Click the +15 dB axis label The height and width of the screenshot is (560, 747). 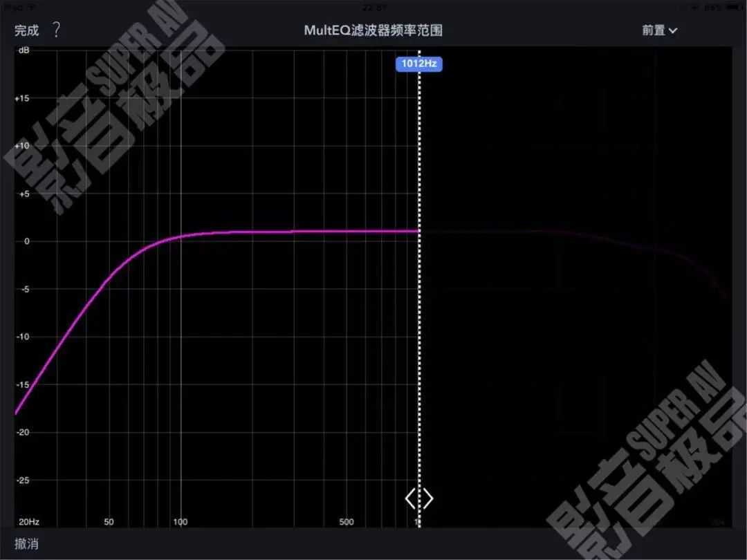22,98
